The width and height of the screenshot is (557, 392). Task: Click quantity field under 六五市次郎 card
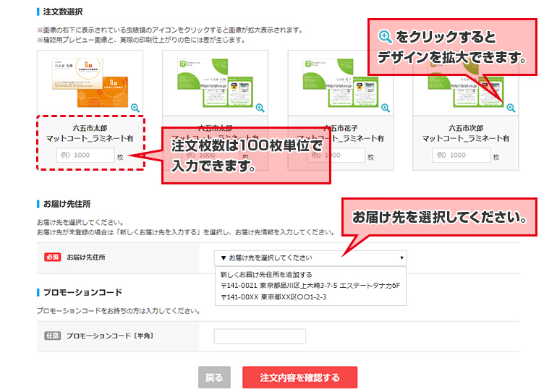coord(461,155)
